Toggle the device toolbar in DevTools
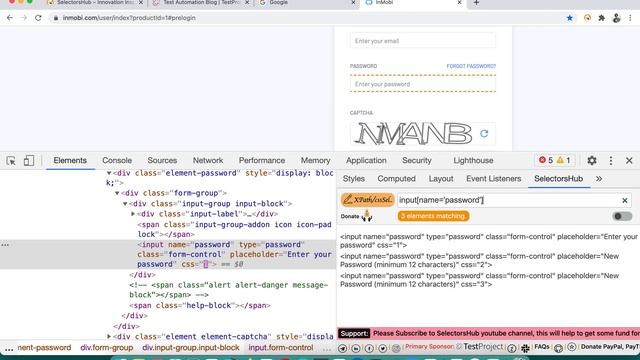The height and width of the screenshot is (360, 640). click(x=29, y=161)
